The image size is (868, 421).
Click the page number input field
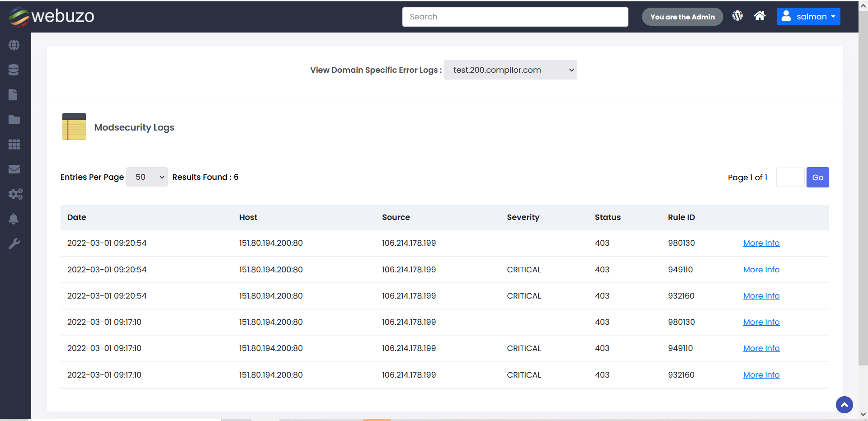coord(790,178)
